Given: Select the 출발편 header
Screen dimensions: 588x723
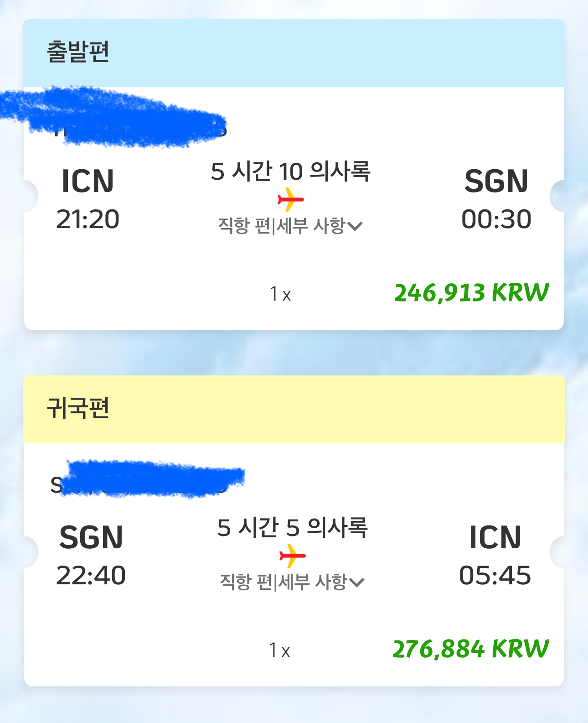Looking at the screenshot, I should [x=78, y=52].
